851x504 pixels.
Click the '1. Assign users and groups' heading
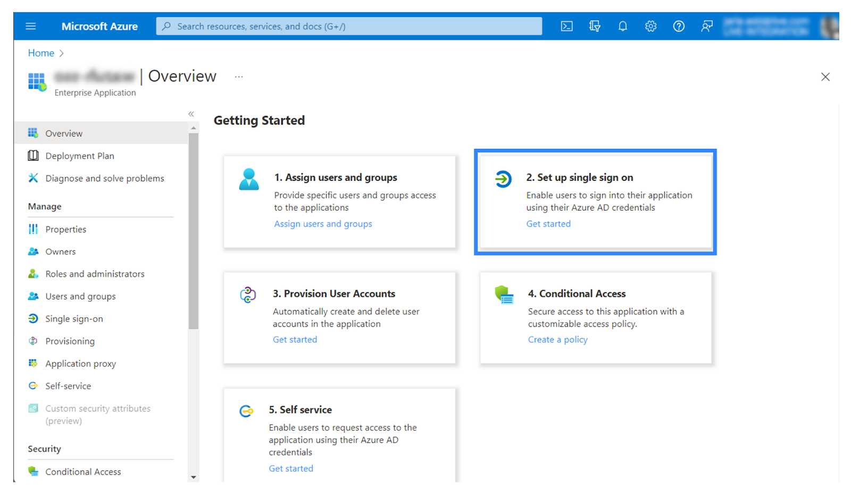[336, 177]
